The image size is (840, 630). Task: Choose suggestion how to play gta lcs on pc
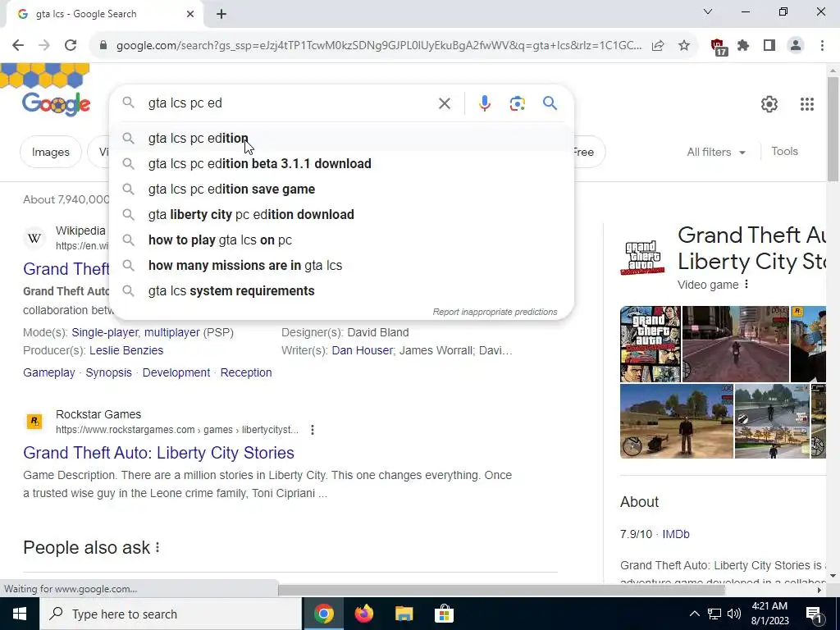point(341,240)
